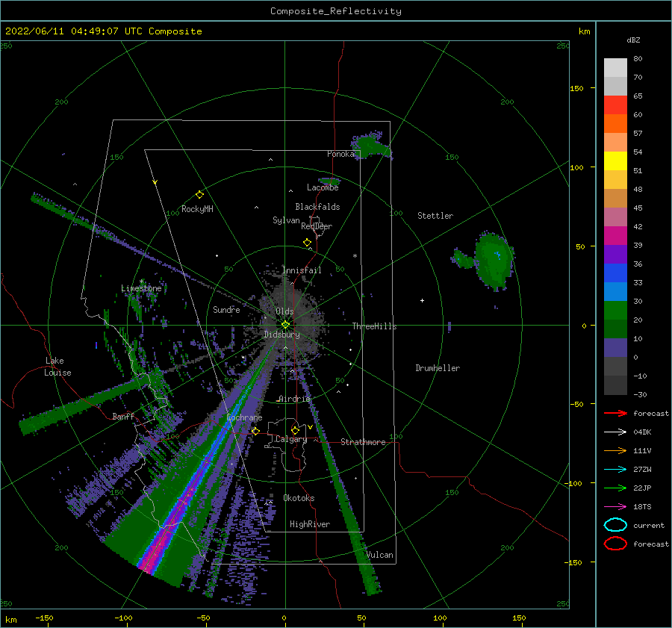This screenshot has height=628, width=672.
Task: Click the HighRiver label
Action: click(309, 524)
